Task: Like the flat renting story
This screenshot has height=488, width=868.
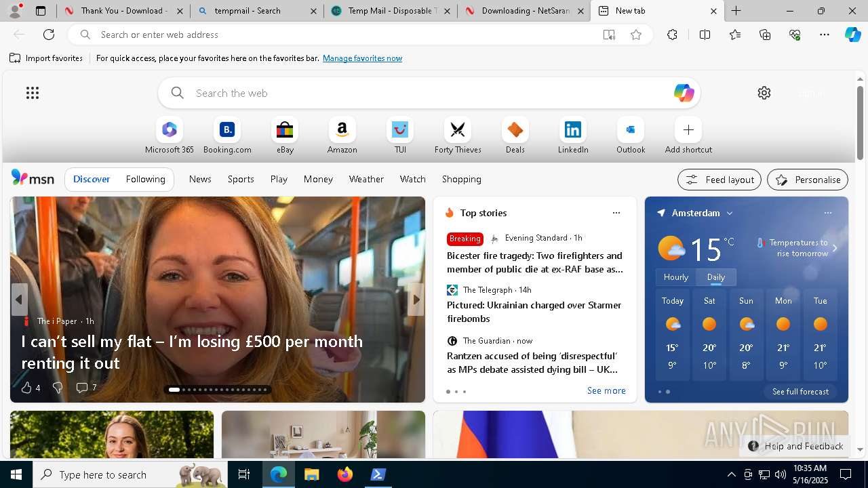Action: (x=30, y=388)
